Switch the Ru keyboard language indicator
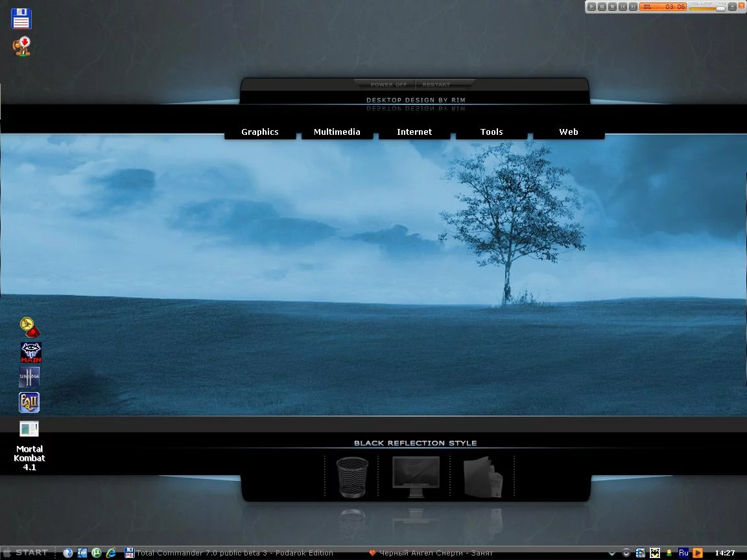The width and height of the screenshot is (747, 560). (683, 553)
